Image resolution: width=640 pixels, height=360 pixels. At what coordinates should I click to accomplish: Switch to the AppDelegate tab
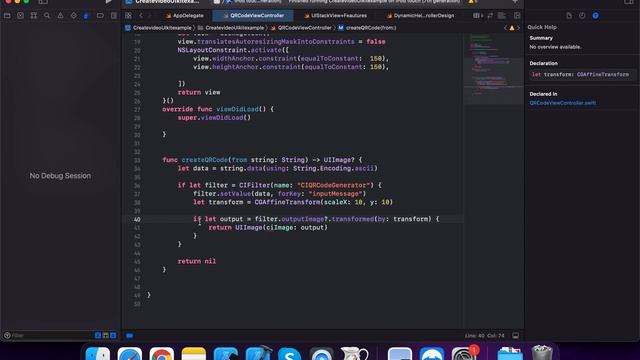coord(184,16)
